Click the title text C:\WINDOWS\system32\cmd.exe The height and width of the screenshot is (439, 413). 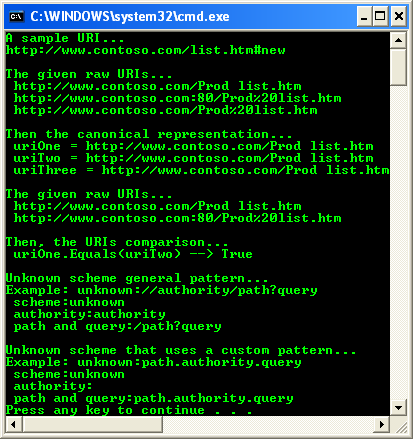[x=130, y=16]
